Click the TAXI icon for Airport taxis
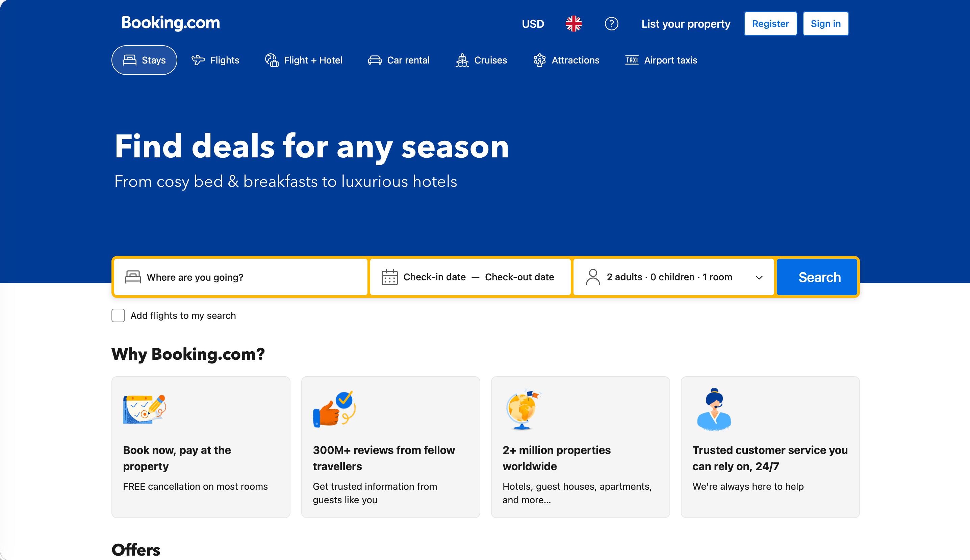The width and height of the screenshot is (970, 560). (x=632, y=60)
